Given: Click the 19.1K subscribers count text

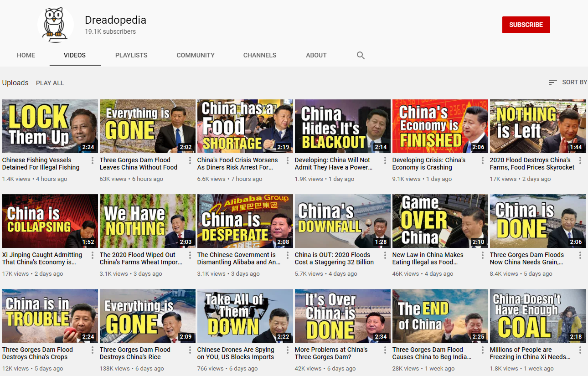Looking at the screenshot, I should coord(110,31).
